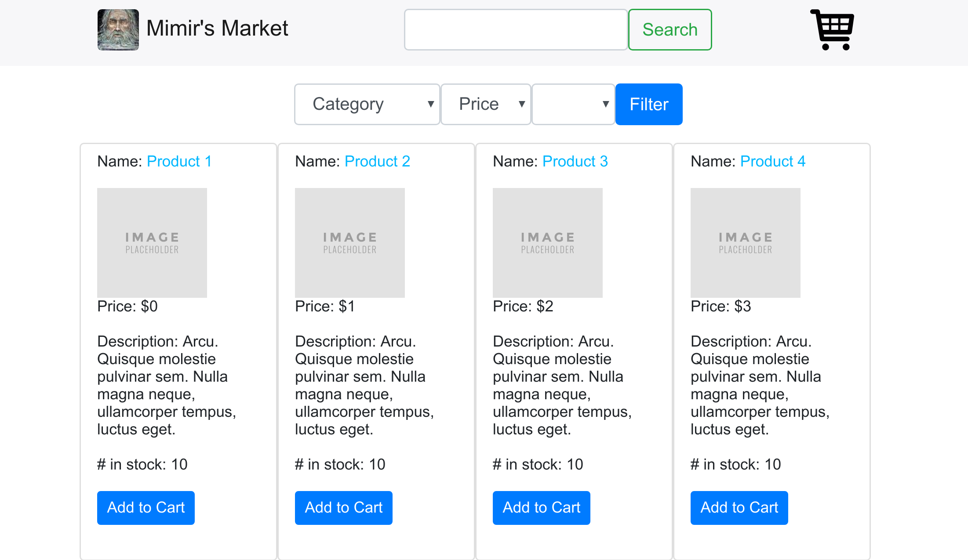Viewport: 968px width, 560px height.
Task: Click Product 1 image placeholder
Action: (152, 242)
